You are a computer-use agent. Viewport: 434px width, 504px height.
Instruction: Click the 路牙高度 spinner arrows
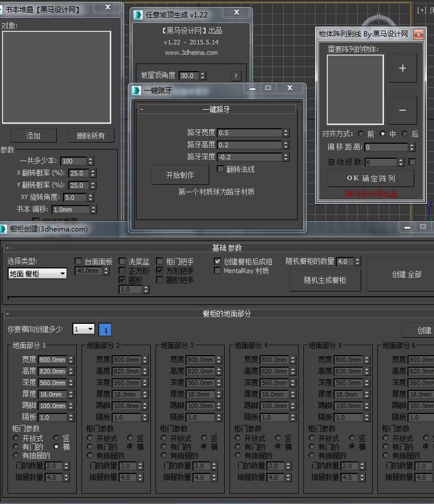(x=285, y=145)
